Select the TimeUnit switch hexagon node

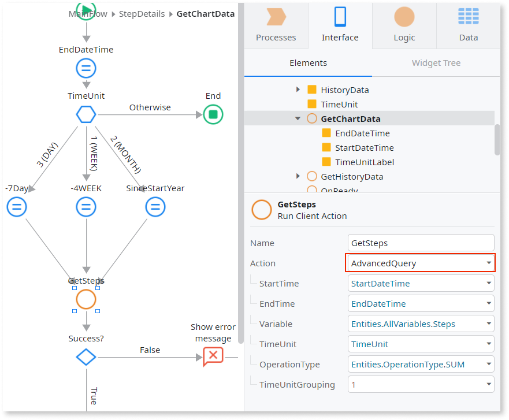(86, 114)
